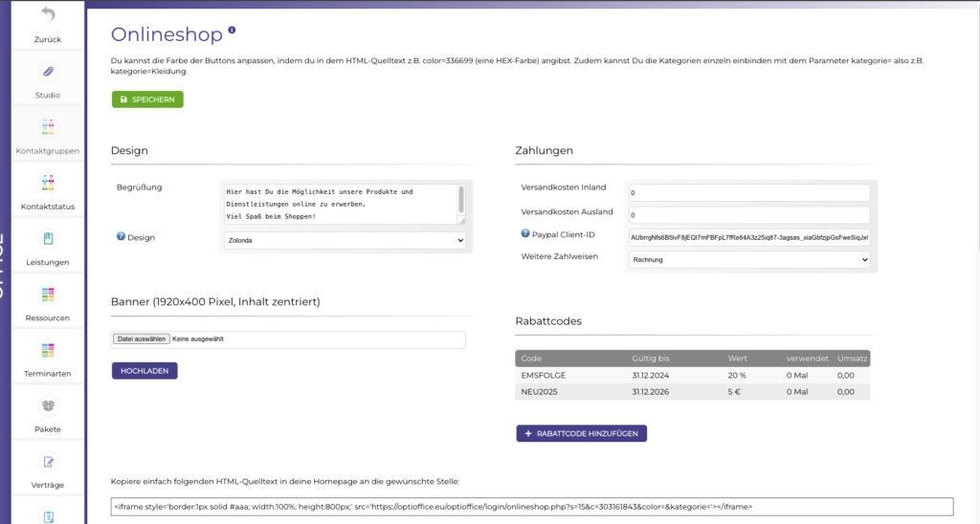The image size is (980, 524).
Task: Click Keine ausgewählt file status text
Action: [197, 339]
